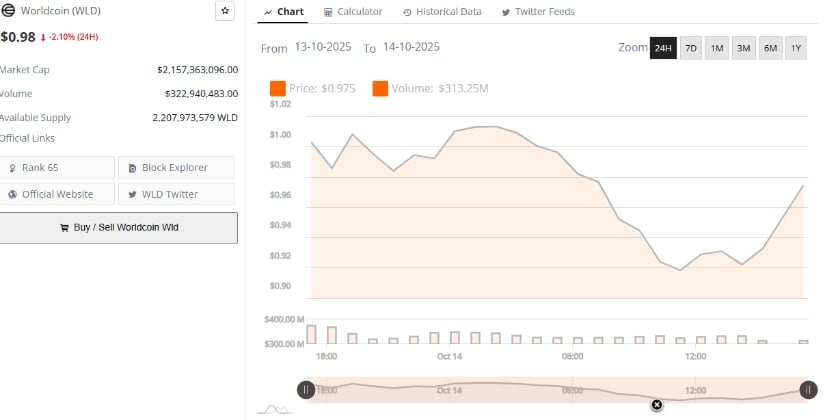Click the Historical Data clock icon
The image size is (825, 420).
407,12
